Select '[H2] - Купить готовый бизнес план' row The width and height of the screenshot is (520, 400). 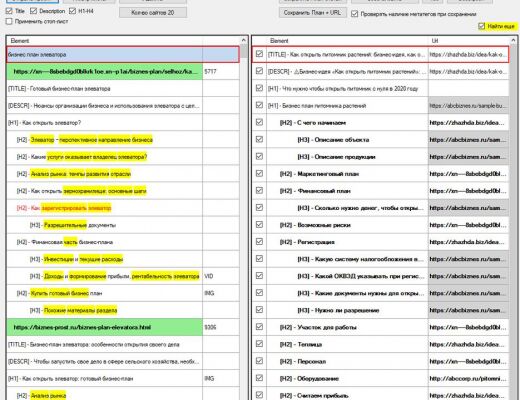pos(123,293)
